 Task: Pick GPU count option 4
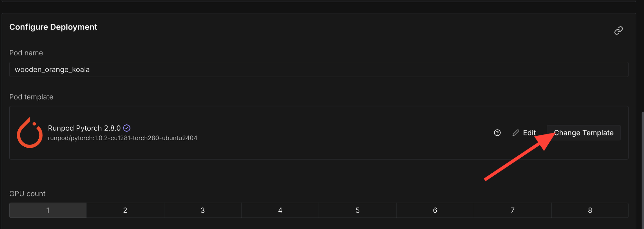(280, 210)
